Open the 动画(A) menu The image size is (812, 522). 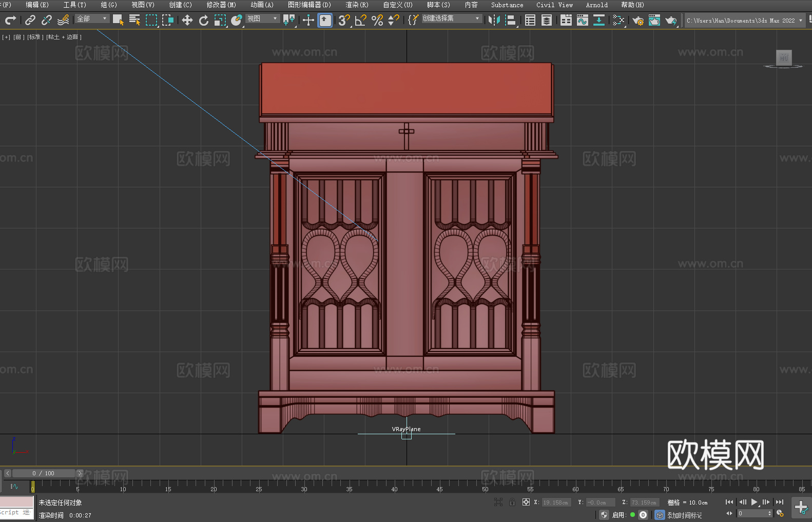click(x=262, y=5)
